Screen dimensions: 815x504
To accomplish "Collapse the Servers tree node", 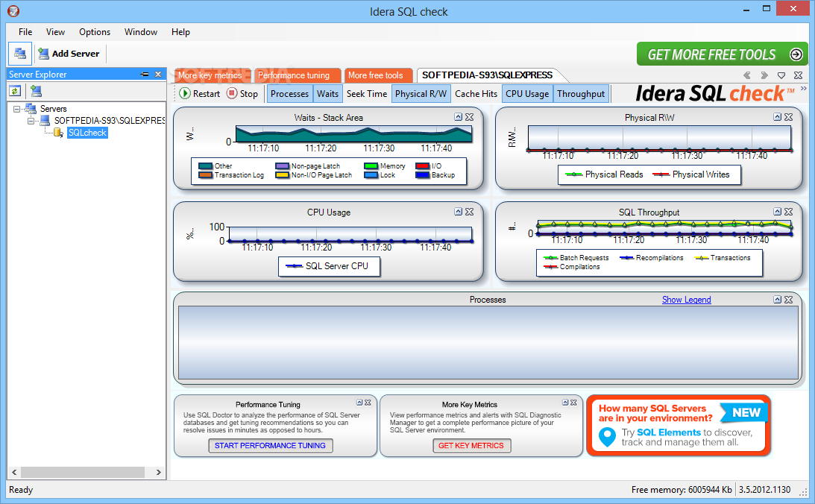I will tap(16, 109).
